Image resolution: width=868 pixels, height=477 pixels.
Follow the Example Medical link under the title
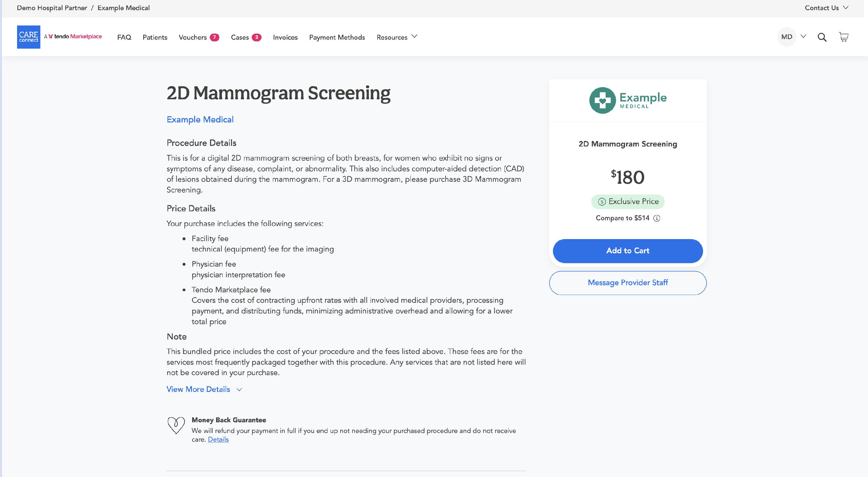pyautogui.click(x=200, y=120)
